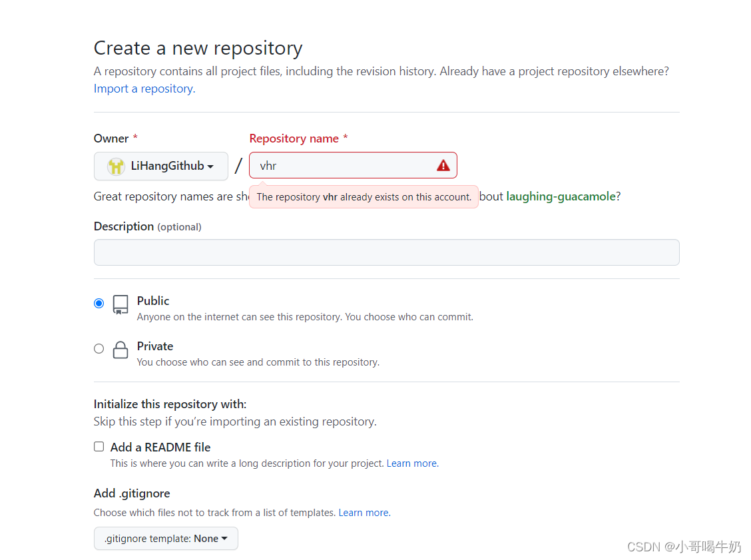751x560 pixels.
Task: Focus the Description text field
Action: point(386,252)
